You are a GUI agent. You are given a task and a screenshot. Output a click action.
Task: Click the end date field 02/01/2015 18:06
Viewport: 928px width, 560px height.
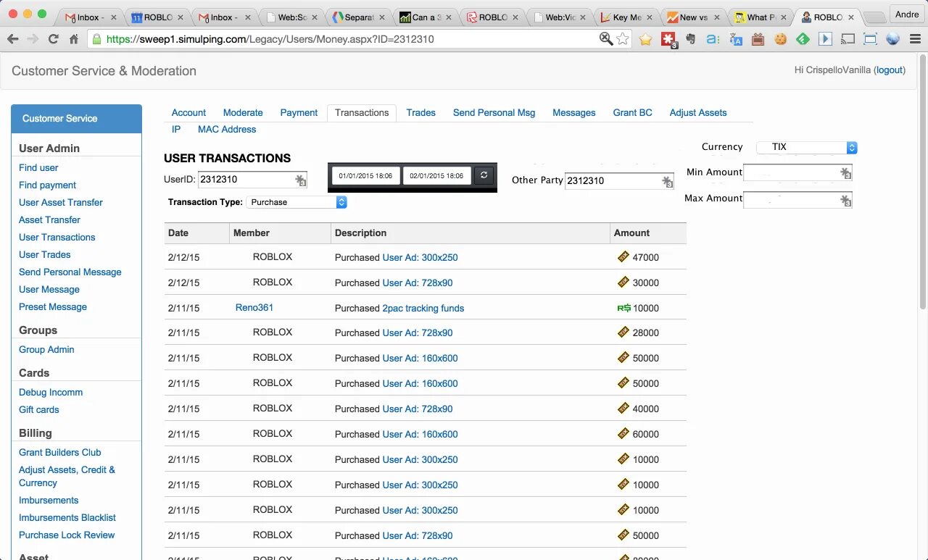[436, 175]
